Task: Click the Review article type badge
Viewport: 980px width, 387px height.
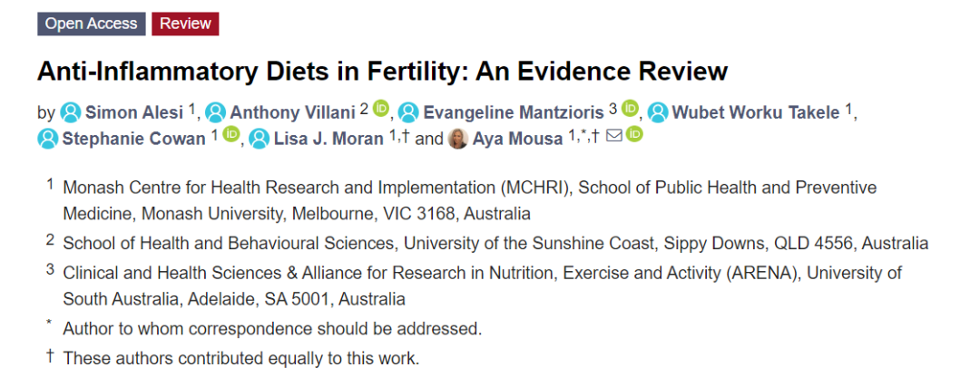Action: [185, 24]
